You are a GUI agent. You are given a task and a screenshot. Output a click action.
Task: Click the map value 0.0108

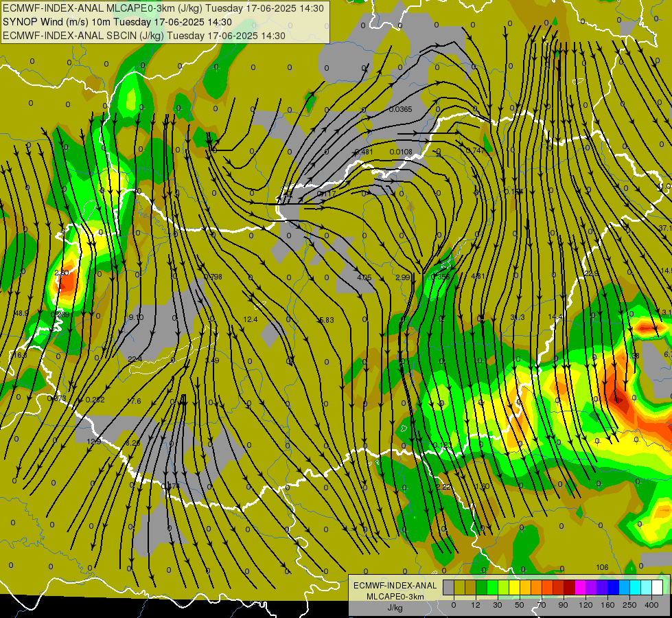coord(401,152)
